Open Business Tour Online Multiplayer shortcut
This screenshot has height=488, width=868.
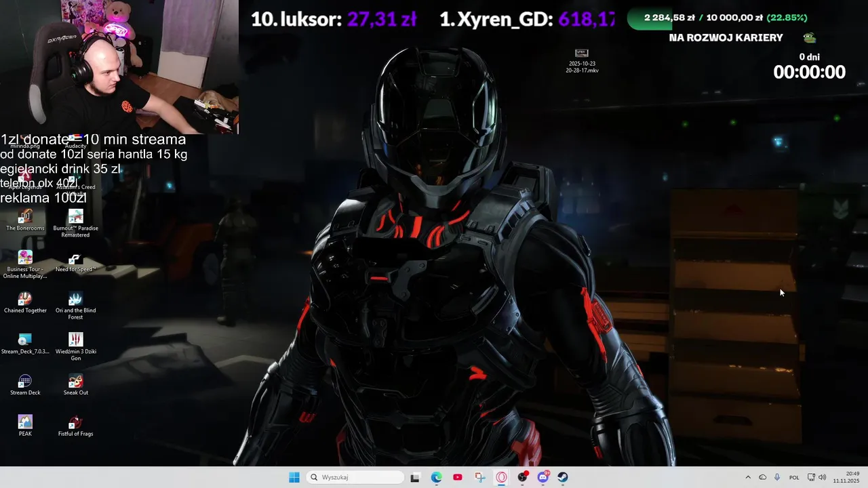point(25,265)
